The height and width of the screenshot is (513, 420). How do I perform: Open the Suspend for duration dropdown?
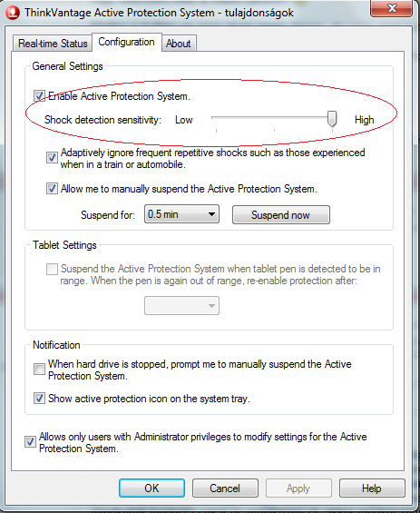coord(181,214)
